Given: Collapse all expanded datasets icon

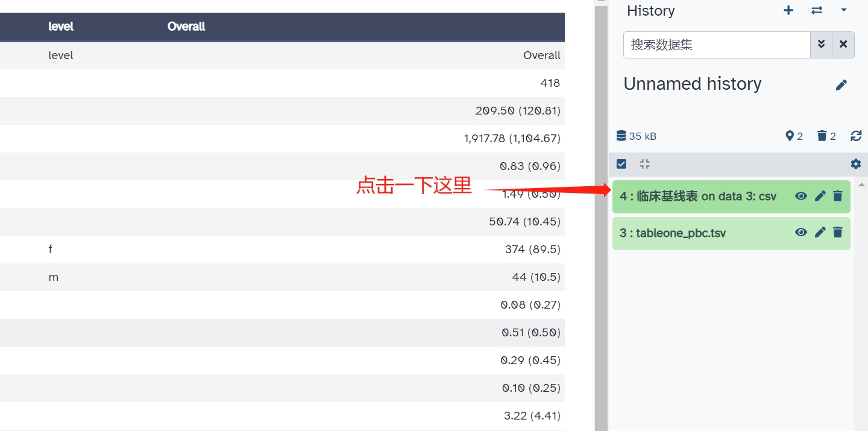Looking at the screenshot, I should 644,164.
